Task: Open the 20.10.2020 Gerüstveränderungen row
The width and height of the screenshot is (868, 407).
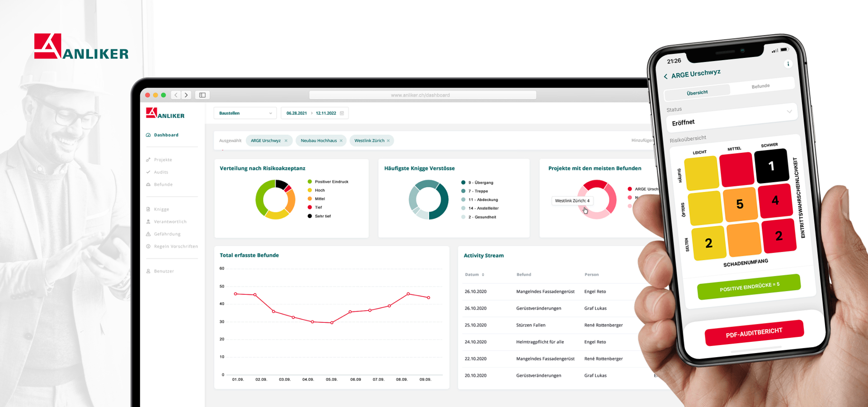Action: click(x=561, y=375)
